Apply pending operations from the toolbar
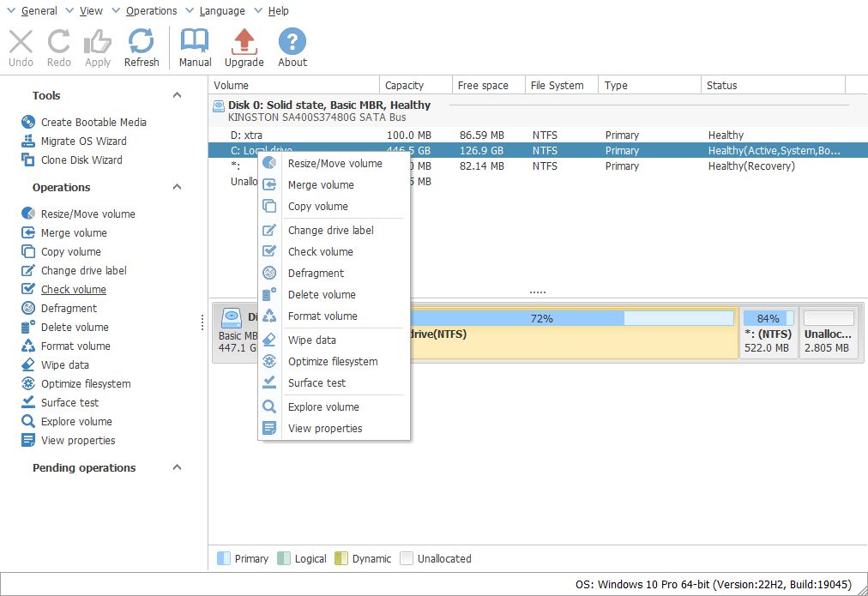Viewport: 868px width, 596px height. click(x=97, y=47)
